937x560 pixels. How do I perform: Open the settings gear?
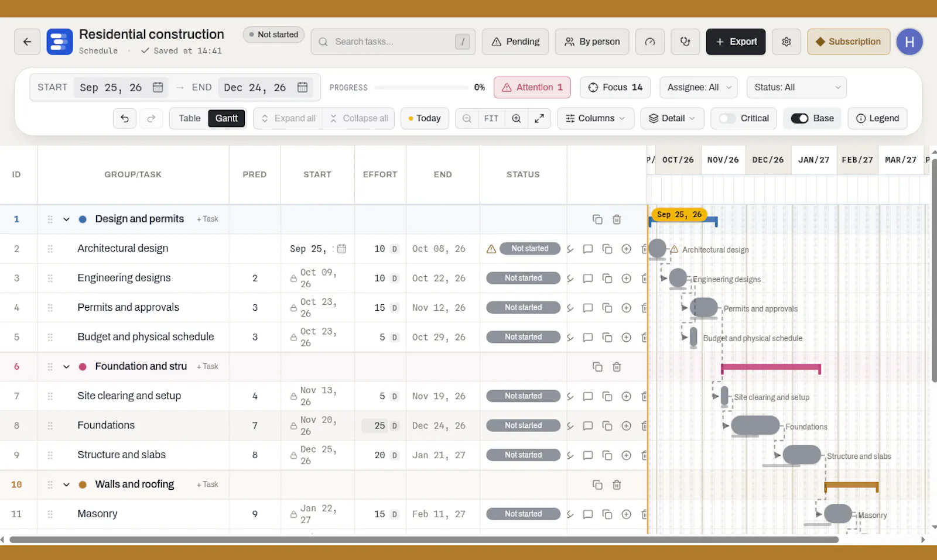(786, 42)
